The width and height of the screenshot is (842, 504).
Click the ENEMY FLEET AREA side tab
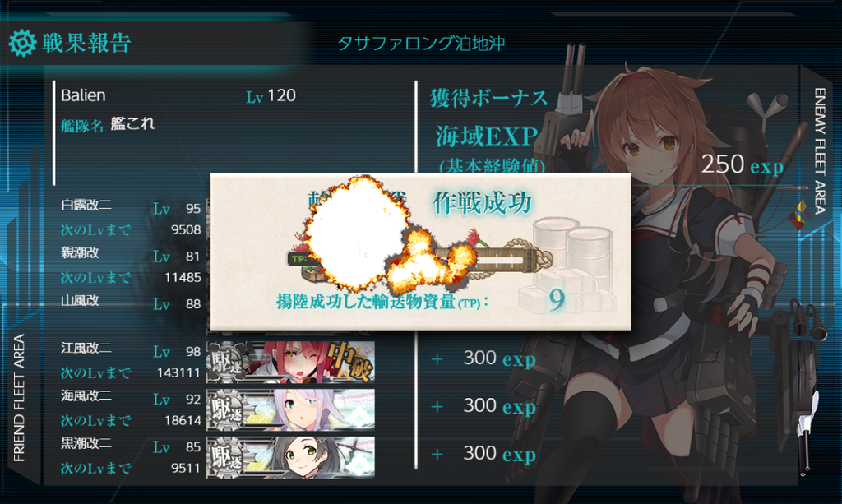[820, 151]
